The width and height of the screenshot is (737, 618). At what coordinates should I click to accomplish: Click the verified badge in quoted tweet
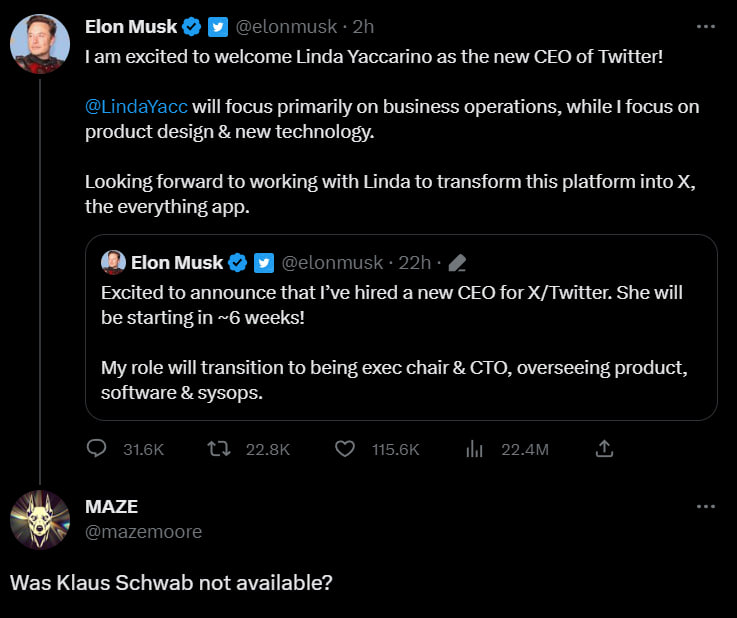pyautogui.click(x=238, y=263)
